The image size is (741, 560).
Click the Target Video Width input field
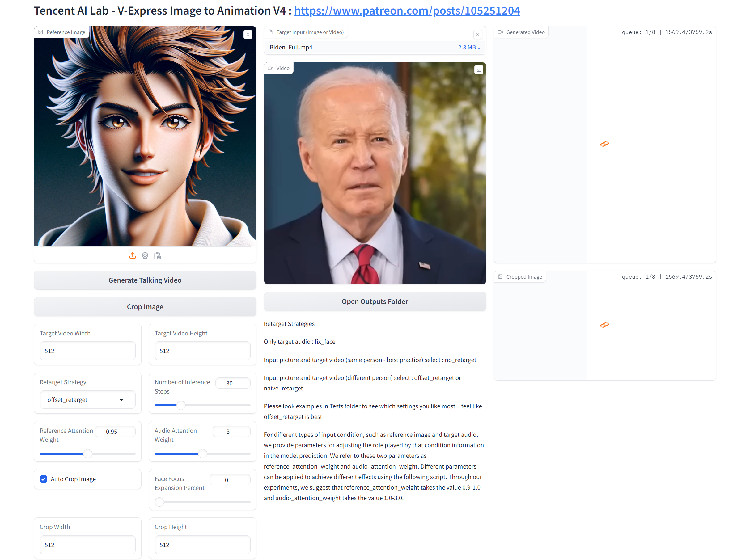[87, 351]
